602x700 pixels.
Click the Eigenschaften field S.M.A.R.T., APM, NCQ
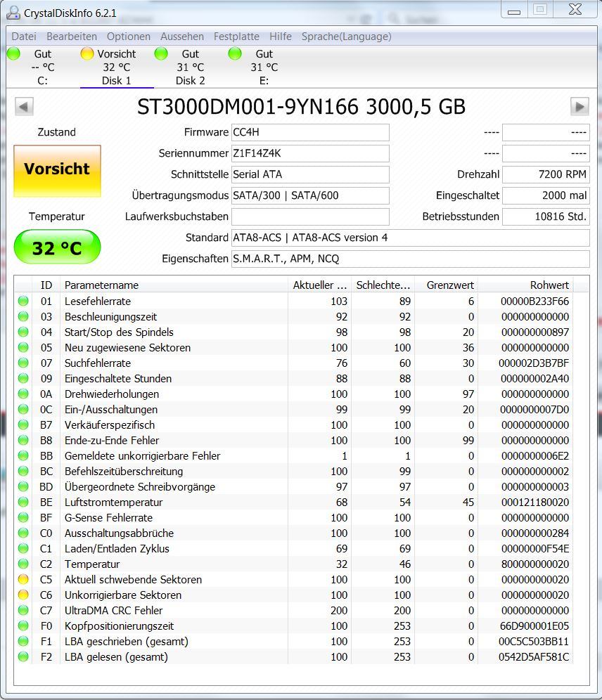click(x=411, y=259)
